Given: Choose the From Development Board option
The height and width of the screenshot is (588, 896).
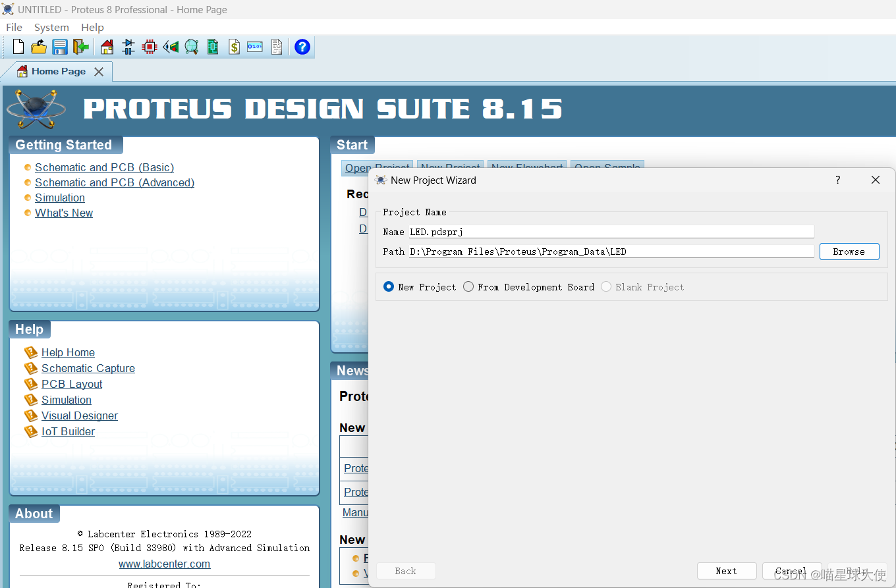Looking at the screenshot, I should [468, 286].
